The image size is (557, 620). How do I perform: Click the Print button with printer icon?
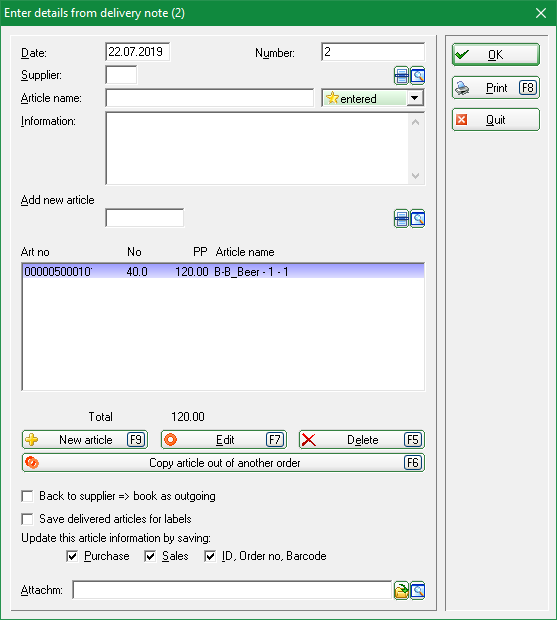point(496,88)
